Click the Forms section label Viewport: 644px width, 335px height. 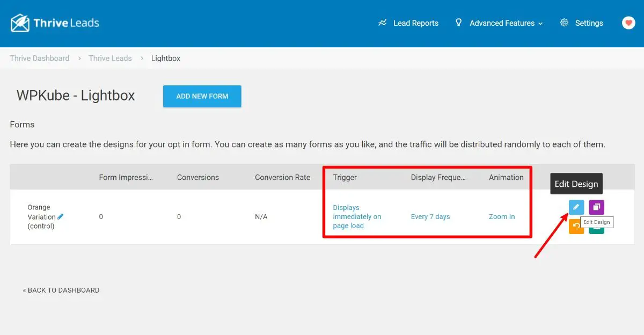pyautogui.click(x=22, y=124)
